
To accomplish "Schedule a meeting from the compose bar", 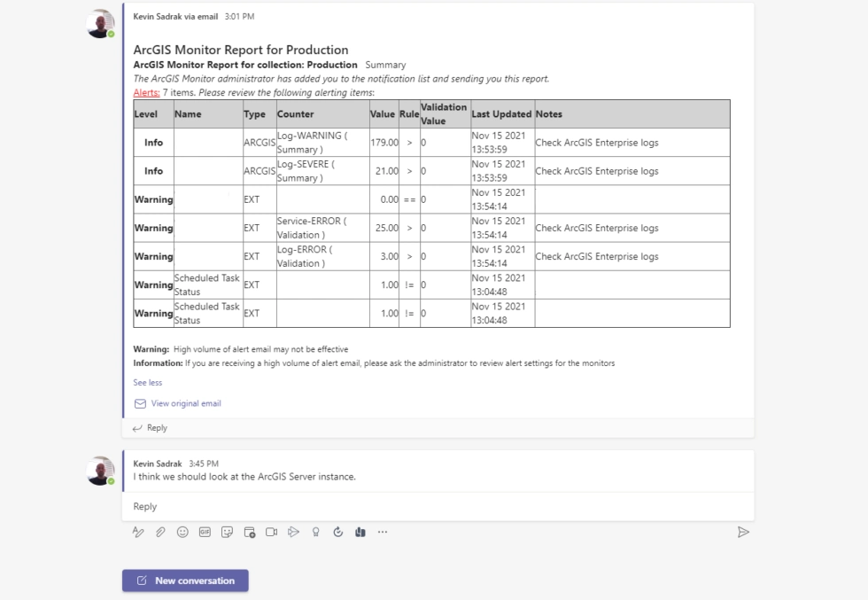I will [x=249, y=531].
